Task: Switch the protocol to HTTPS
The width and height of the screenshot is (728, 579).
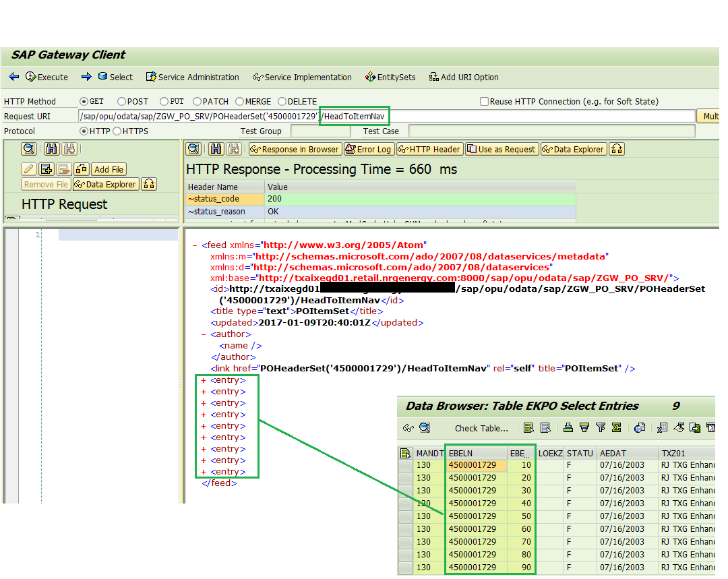Action: 117,131
